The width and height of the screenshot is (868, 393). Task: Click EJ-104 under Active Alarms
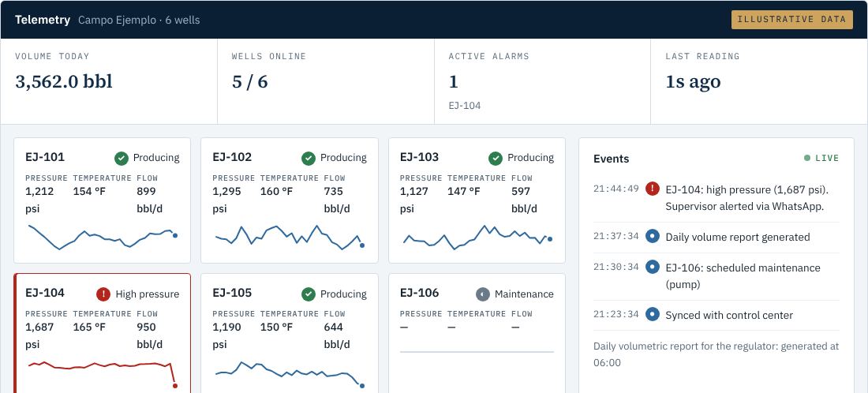465,105
